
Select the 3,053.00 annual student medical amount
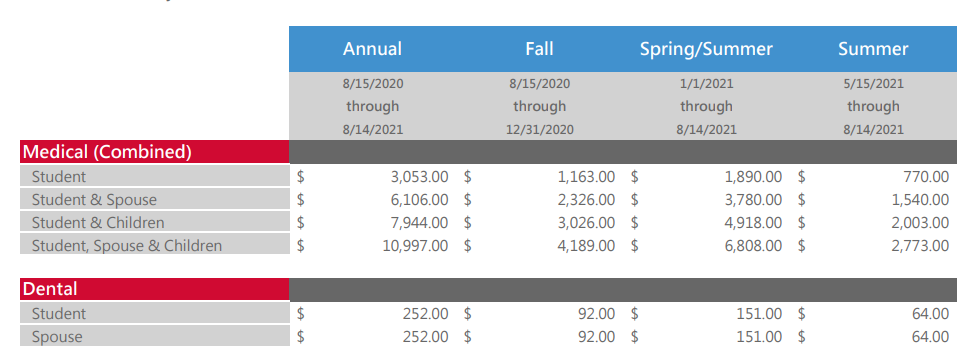(419, 177)
